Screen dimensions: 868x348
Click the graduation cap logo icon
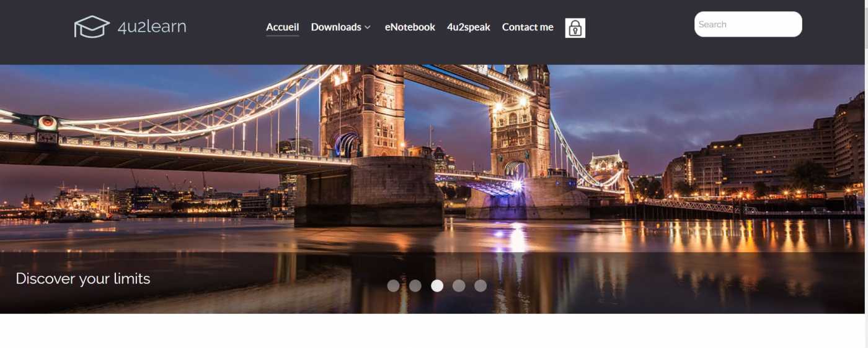(x=92, y=27)
